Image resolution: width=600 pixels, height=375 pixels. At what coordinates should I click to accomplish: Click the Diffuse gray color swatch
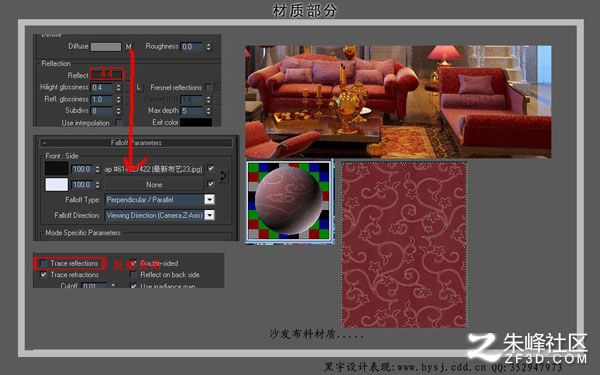coord(106,47)
